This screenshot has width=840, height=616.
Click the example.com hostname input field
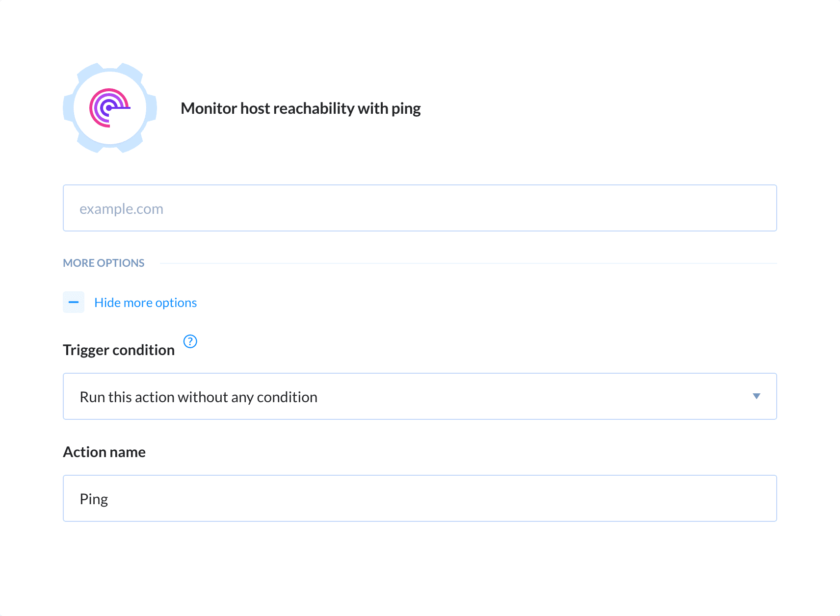[420, 208]
